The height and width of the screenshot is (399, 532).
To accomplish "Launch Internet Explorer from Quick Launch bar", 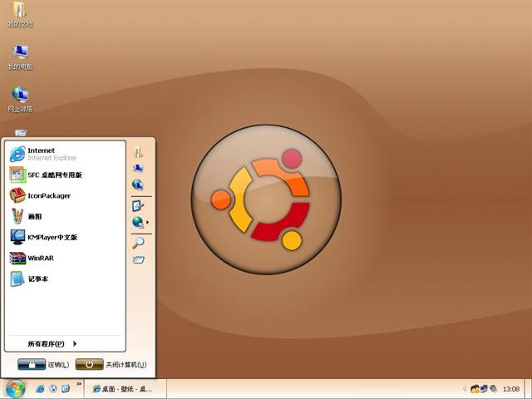I will (40, 389).
